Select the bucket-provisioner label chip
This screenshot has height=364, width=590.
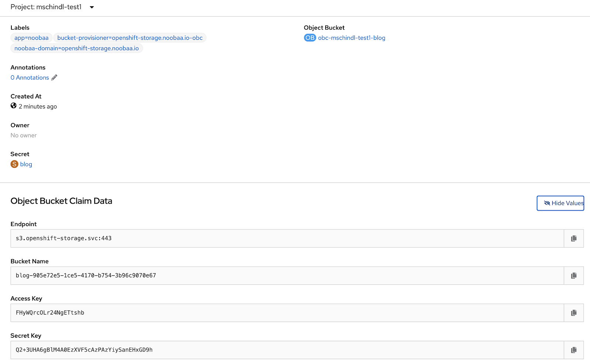click(130, 38)
